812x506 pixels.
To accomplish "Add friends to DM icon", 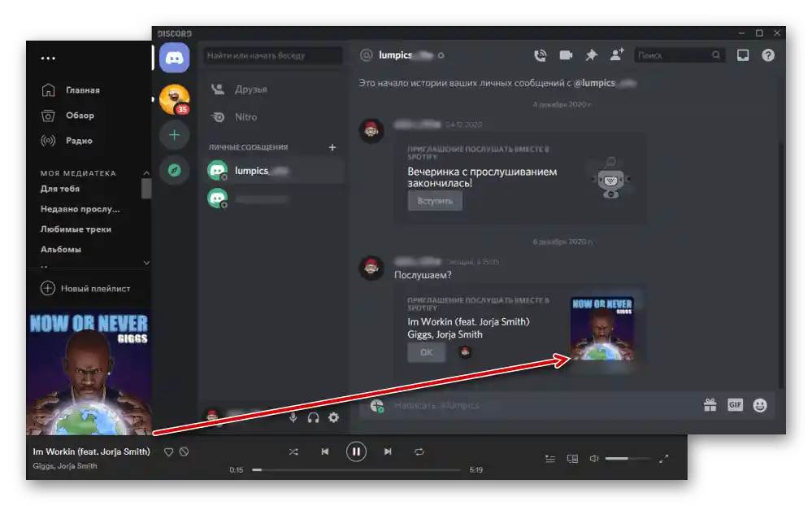I will click(x=616, y=55).
